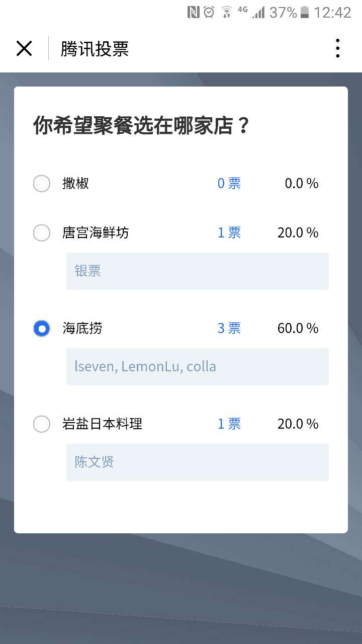This screenshot has height=644, width=362.
Task: Choose the 岩盐日本料理 radio option
Action: (x=42, y=424)
